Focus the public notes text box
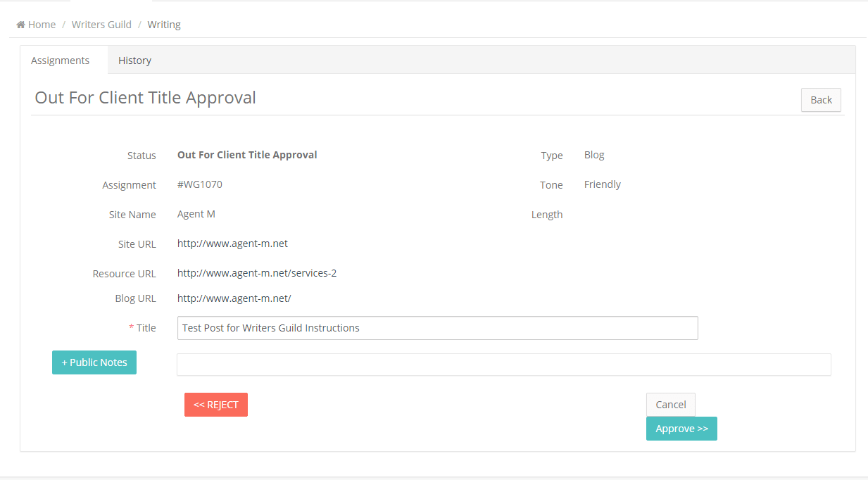 tap(503, 365)
